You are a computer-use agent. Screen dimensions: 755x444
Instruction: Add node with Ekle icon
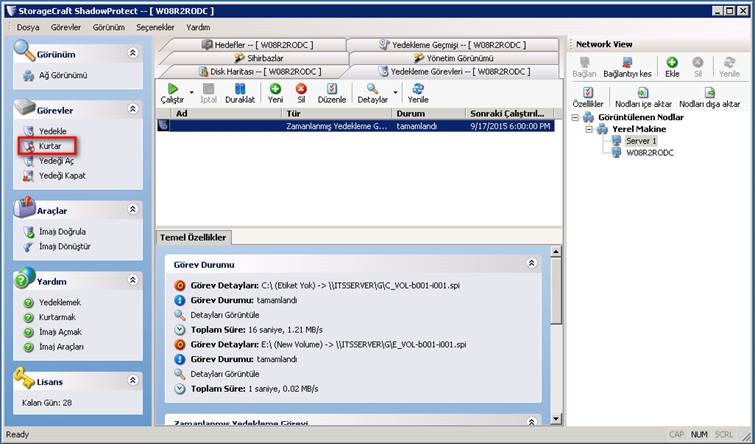point(672,63)
